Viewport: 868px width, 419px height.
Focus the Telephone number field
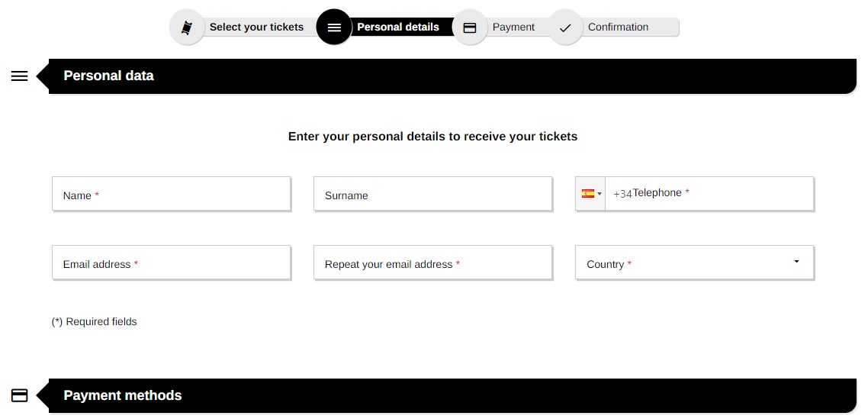pos(709,194)
